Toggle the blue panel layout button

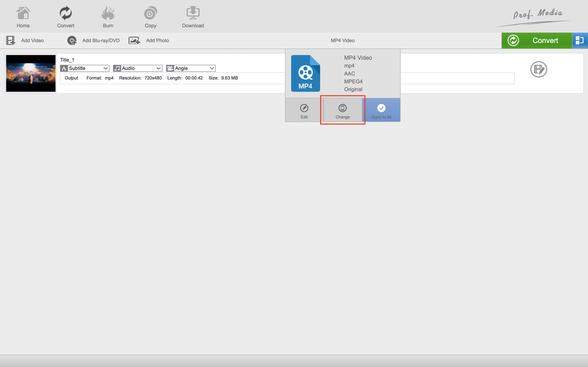coord(580,41)
